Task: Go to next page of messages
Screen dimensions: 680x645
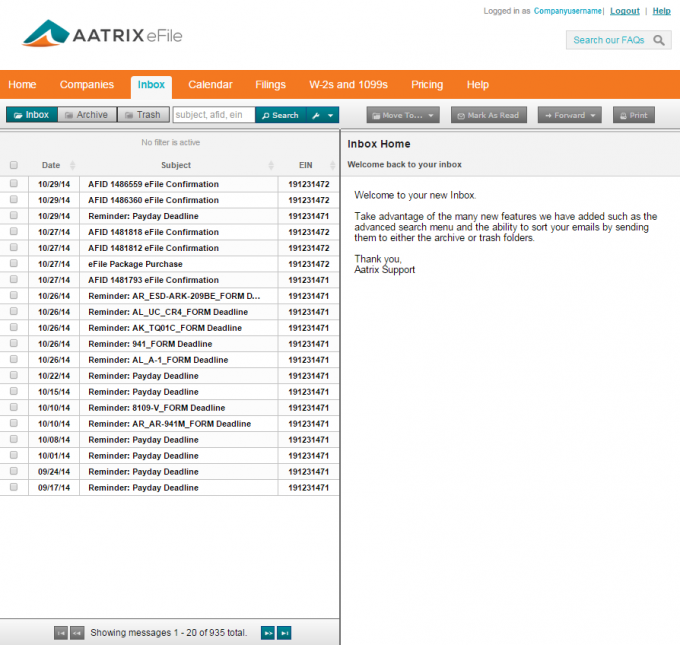Action: point(267,632)
